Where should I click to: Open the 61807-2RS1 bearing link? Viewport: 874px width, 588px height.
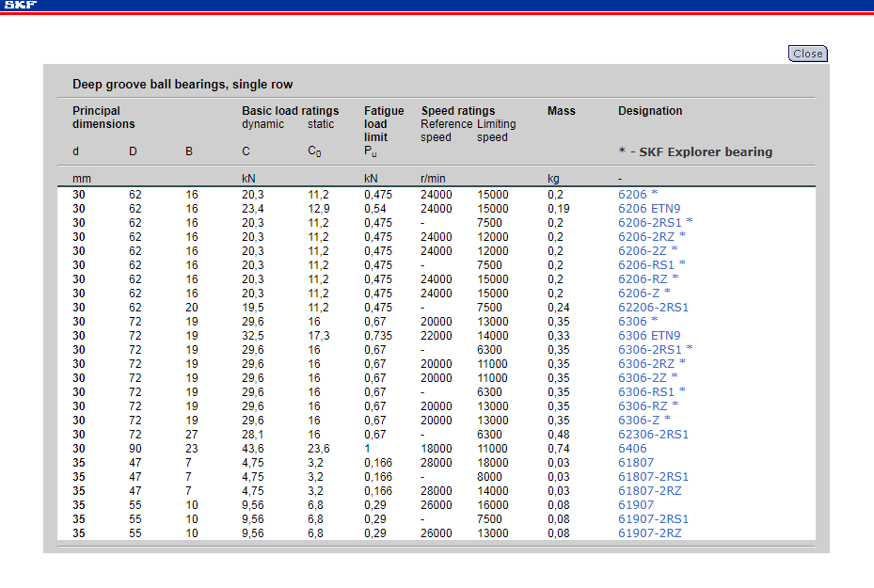tap(653, 477)
